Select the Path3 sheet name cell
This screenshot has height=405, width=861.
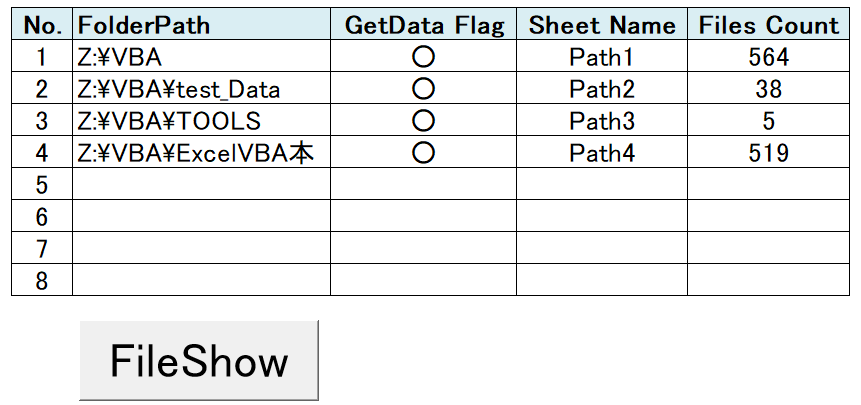click(602, 121)
